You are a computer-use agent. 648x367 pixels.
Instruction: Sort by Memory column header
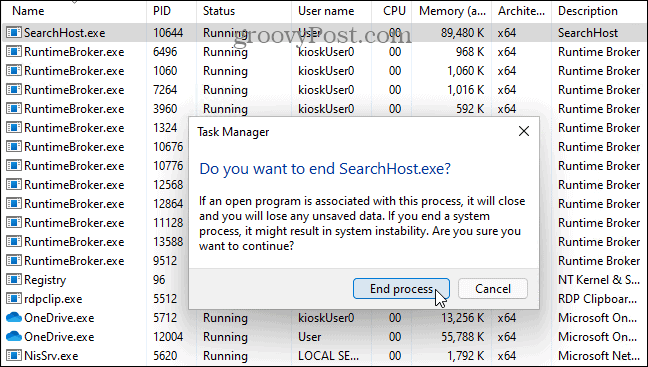(452, 11)
